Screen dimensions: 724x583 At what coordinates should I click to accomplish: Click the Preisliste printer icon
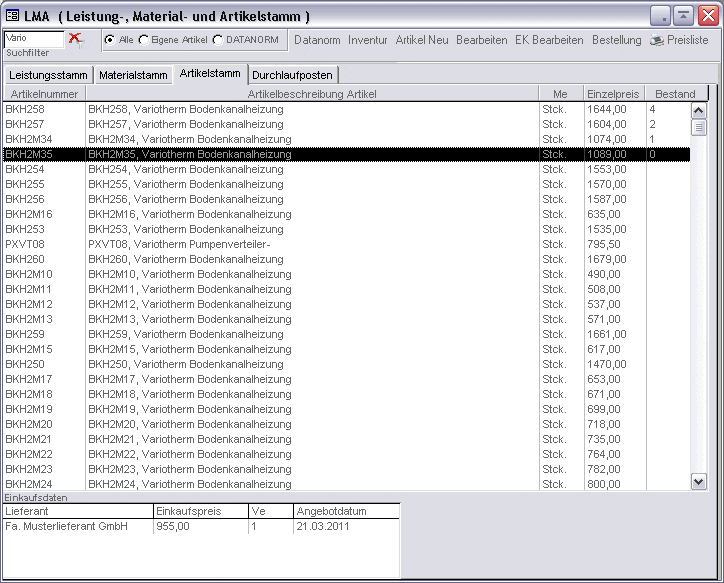(657, 40)
